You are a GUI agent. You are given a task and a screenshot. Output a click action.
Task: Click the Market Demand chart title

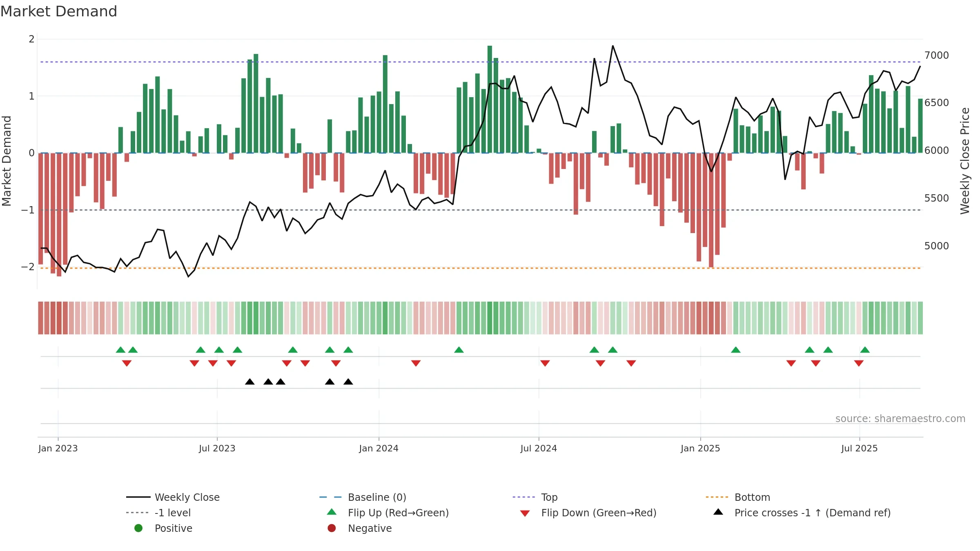pos(59,11)
